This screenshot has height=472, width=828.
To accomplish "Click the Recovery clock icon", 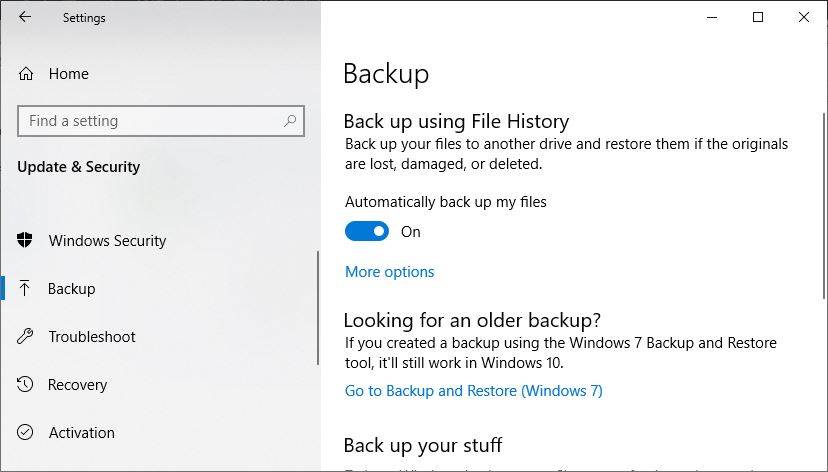I will point(25,384).
